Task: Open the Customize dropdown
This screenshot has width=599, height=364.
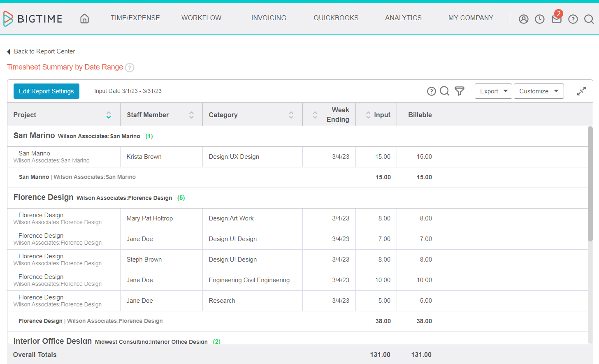Action: click(x=539, y=91)
